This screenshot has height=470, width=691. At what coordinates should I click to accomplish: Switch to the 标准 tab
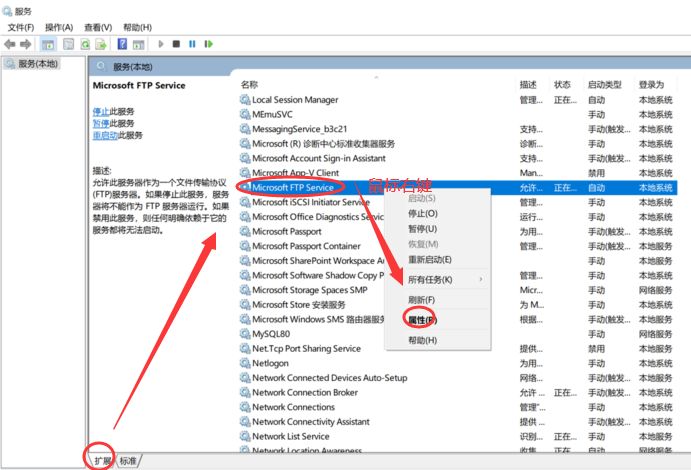(129, 460)
